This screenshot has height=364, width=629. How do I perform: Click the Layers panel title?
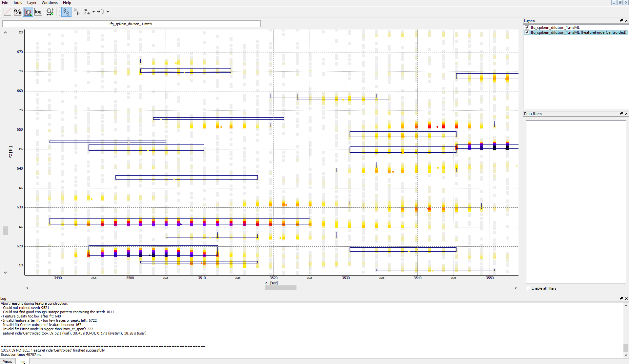pos(529,21)
